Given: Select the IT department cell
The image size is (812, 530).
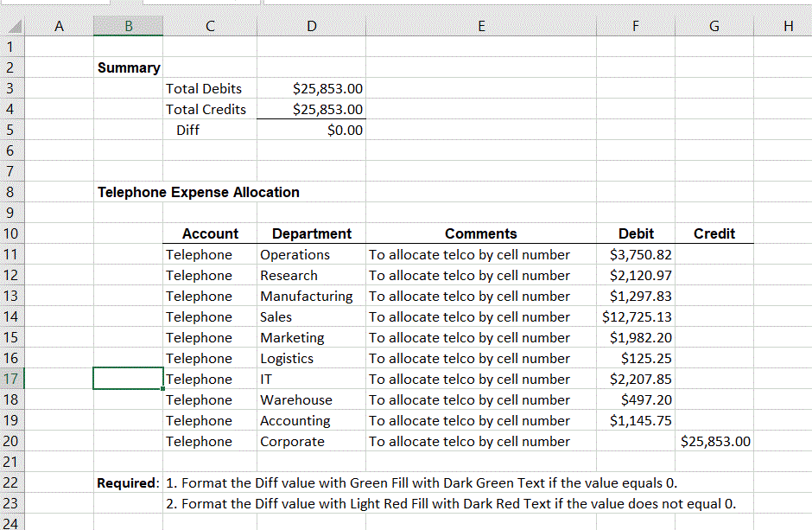Looking at the screenshot, I should (311, 379).
